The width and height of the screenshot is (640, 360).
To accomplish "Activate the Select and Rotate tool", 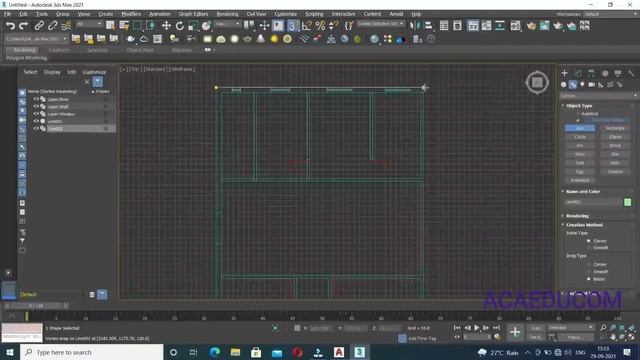I will point(180,26).
